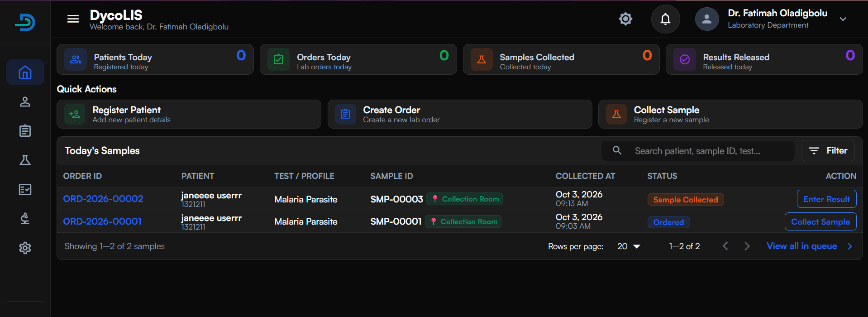
Task: Open the Create Order quick action
Action: point(460,114)
